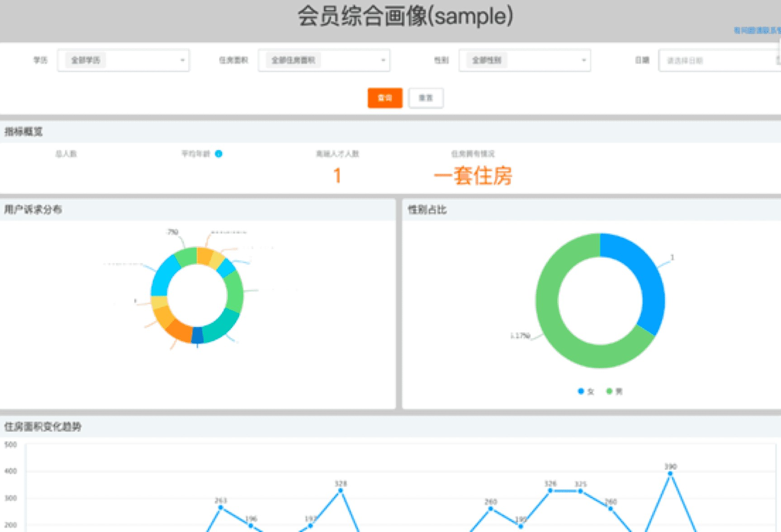The height and width of the screenshot is (532, 781).
Task: Toggle the blue 女 legend item
Action: (x=586, y=391)
